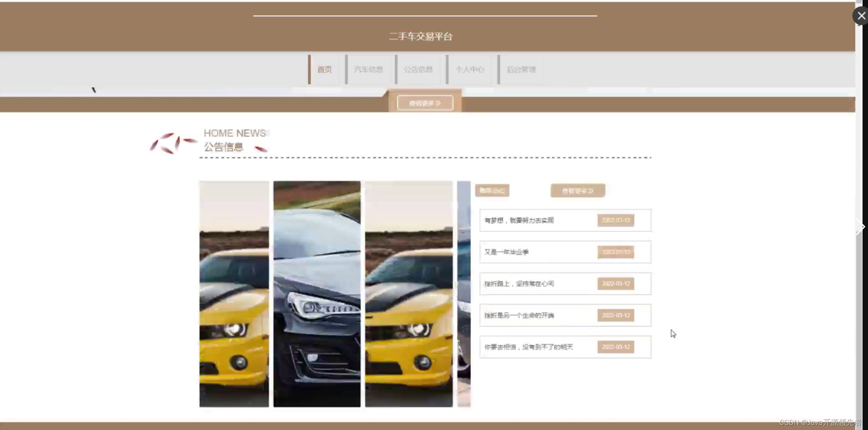The height and width of the screenshot is (430, 868).
Task: Click the petal decoration icon beside HOME NEWS
Action: click(x=173, y=143)
